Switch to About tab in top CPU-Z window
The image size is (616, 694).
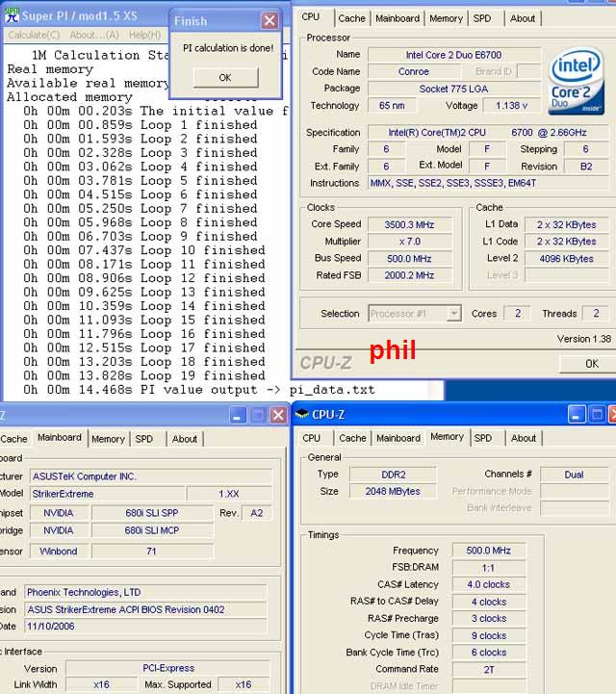coord(523,18)
